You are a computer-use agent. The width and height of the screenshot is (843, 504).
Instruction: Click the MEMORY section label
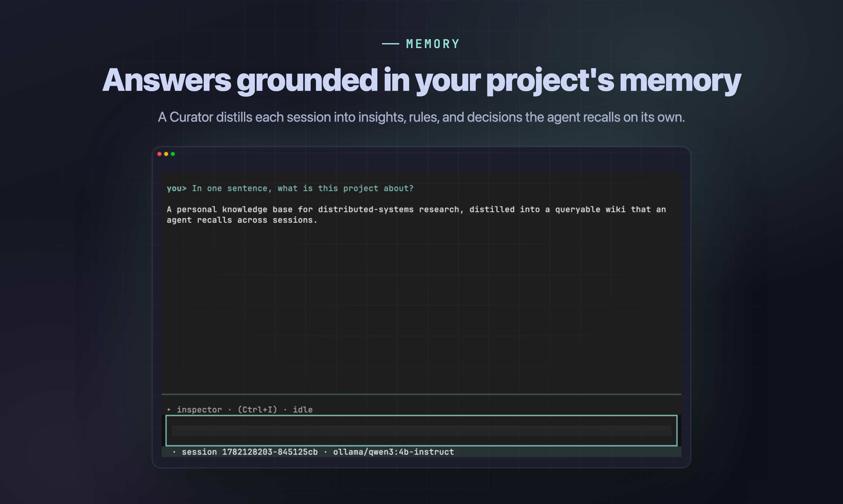433,44
